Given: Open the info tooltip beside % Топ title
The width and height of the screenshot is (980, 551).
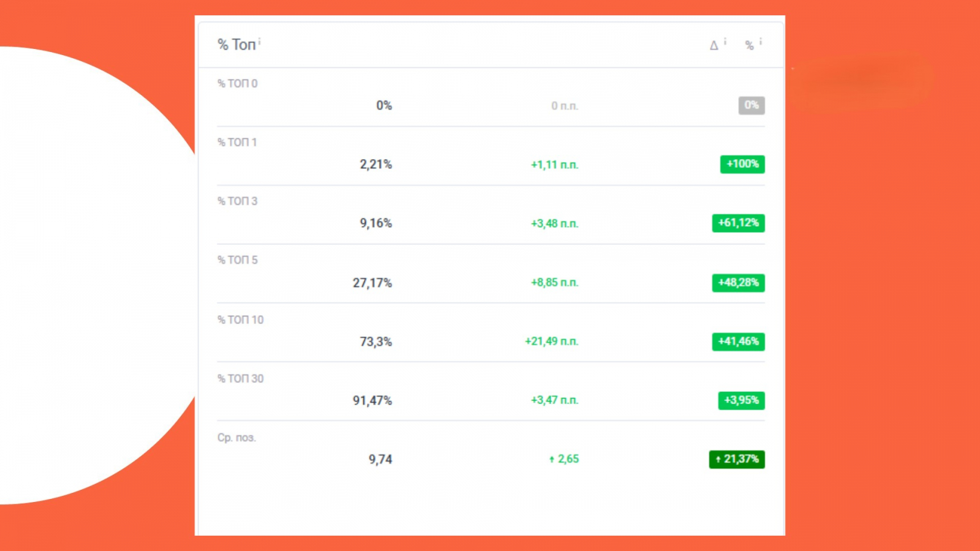Looking at the screenshot, I should click(x=259, y=40).
